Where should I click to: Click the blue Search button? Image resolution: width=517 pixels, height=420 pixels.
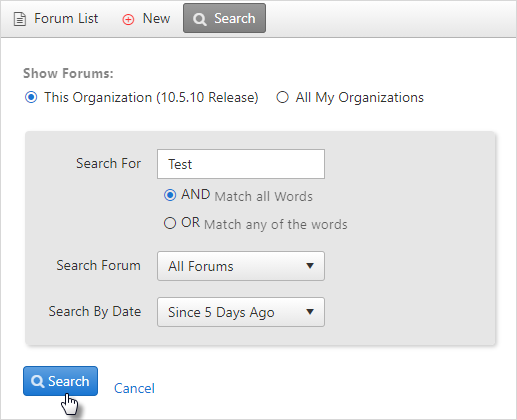coord(60,381)
